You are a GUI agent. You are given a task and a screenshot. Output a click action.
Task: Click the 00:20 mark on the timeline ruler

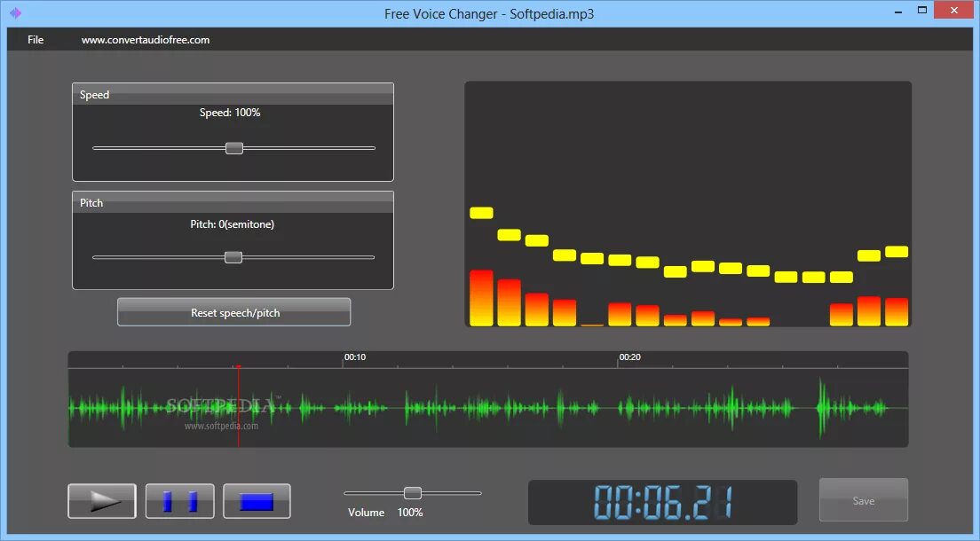click(x=630, y=357)
